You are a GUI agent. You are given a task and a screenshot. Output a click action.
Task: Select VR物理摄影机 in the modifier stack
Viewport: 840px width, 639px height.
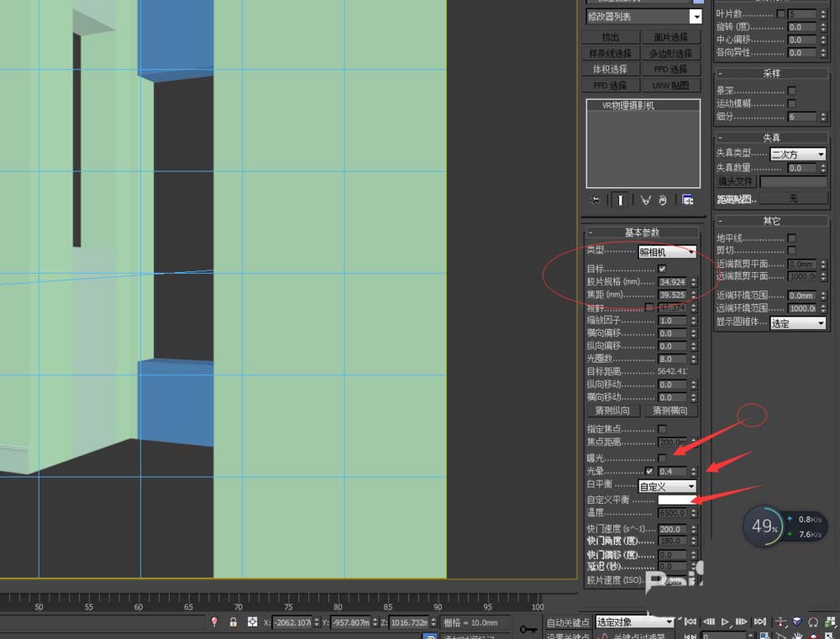[x=627, y=106]
